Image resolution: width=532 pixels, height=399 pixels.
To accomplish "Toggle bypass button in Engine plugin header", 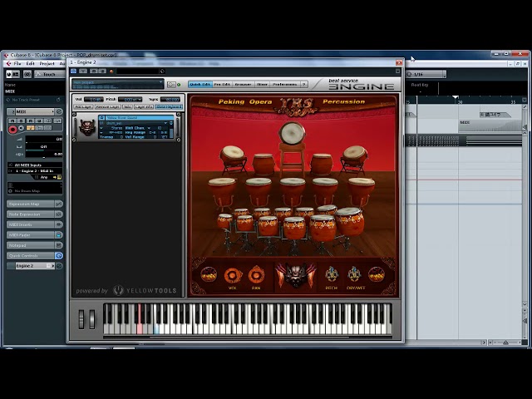I will [x=83, y=71].
